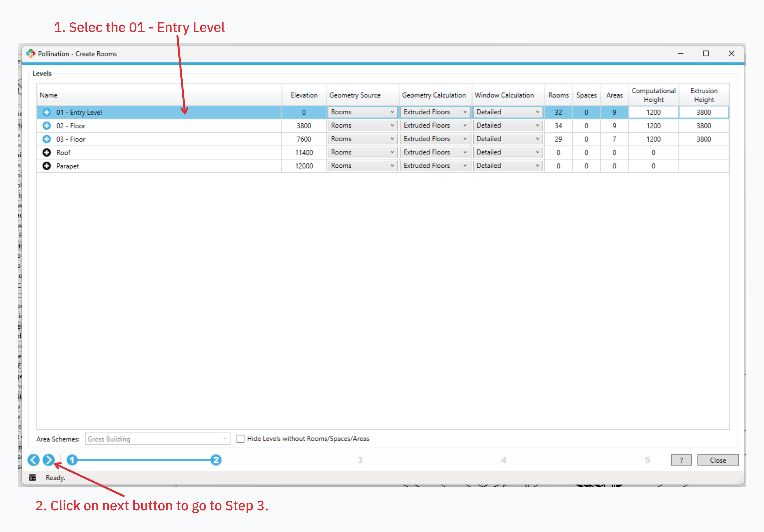Open the console icon in status bar
Screen dimensions: 764x532
(x=32, y=478)
